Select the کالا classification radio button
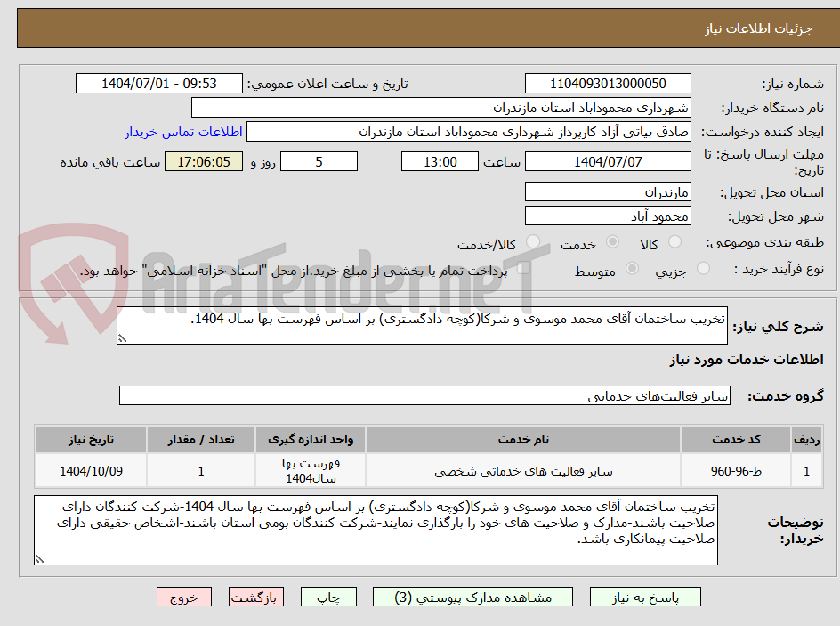The width and height of the screenshot is (840, 626). point(674,241)
